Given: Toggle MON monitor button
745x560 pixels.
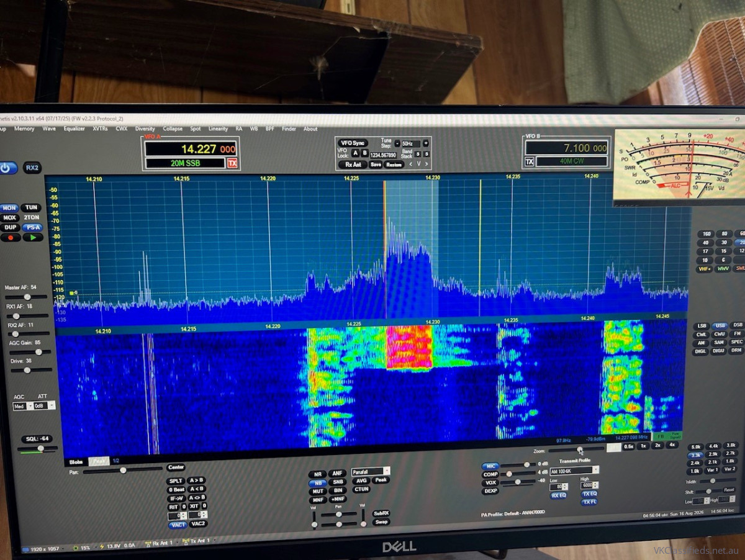Looking at the screenshot, I should pyautogui.click(x=9, y=208).
